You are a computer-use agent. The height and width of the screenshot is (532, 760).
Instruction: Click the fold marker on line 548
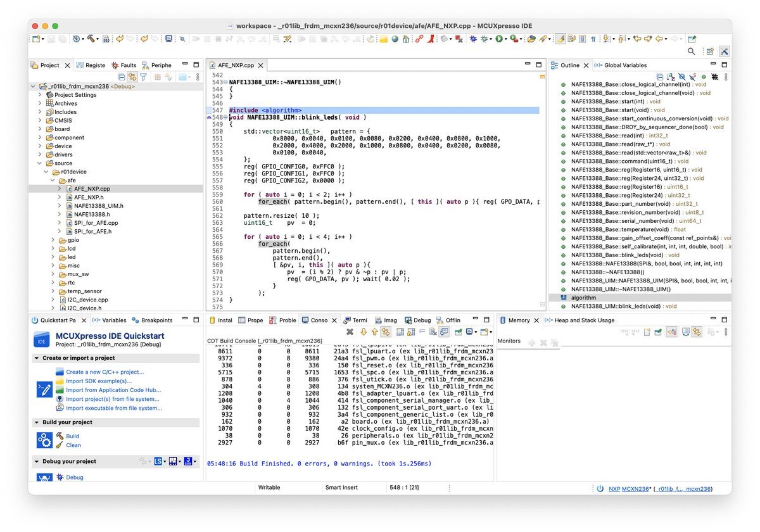pos(227,117)
